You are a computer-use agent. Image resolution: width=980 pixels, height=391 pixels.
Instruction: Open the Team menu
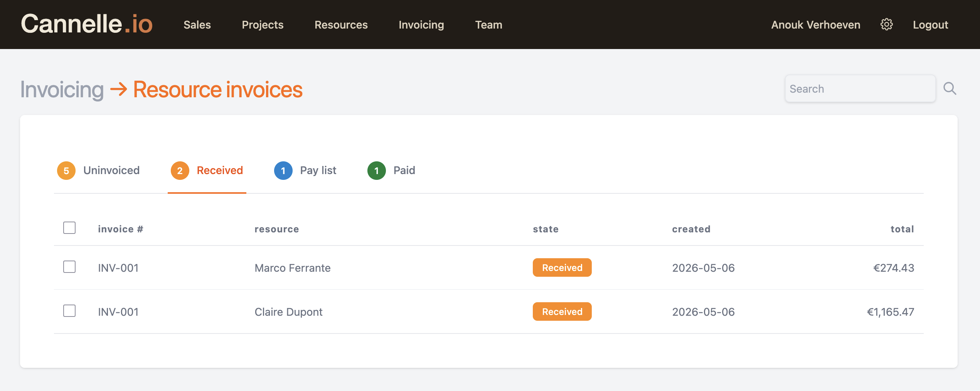488,25
